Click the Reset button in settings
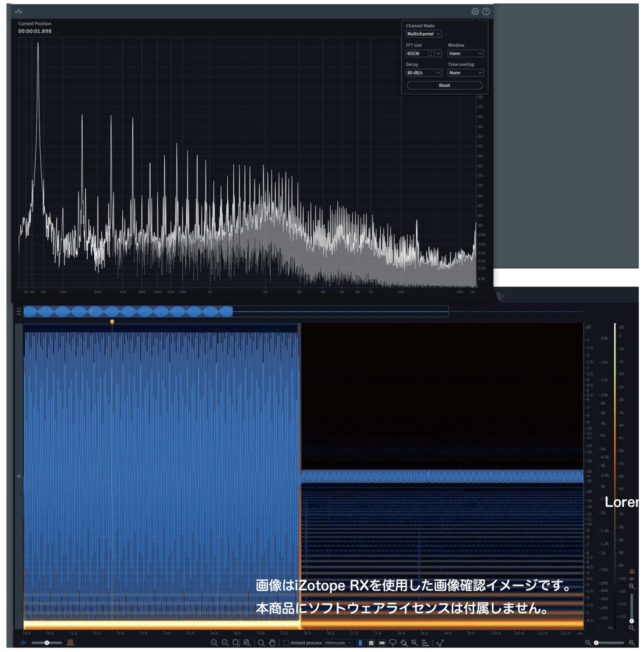Image resolution: width=644 pixels, height=652 pixels. point(444,85)
